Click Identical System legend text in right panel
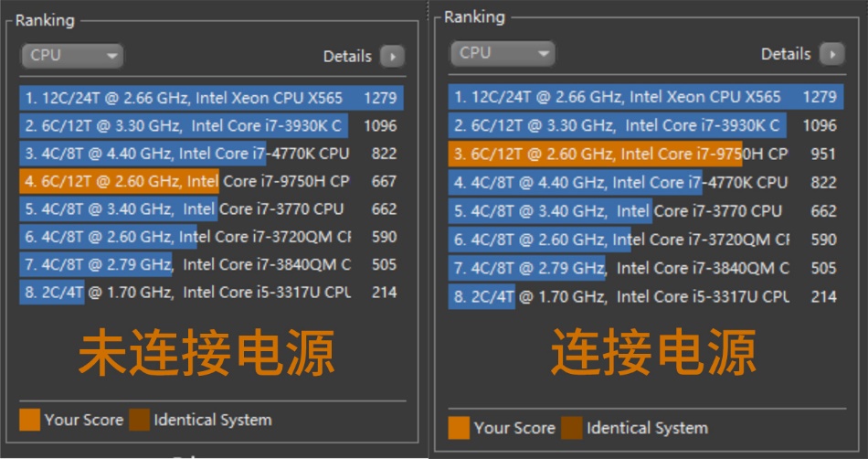The image size is (868, 459). coord(647,428)
